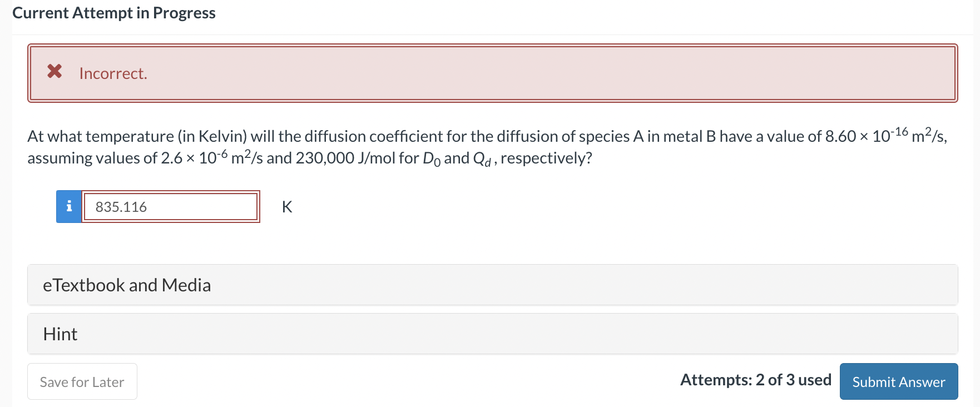Click the word "respectively?" in the question
Image resolution: width=980 pixels, height=407 pixels.
[x=546, y=158]
